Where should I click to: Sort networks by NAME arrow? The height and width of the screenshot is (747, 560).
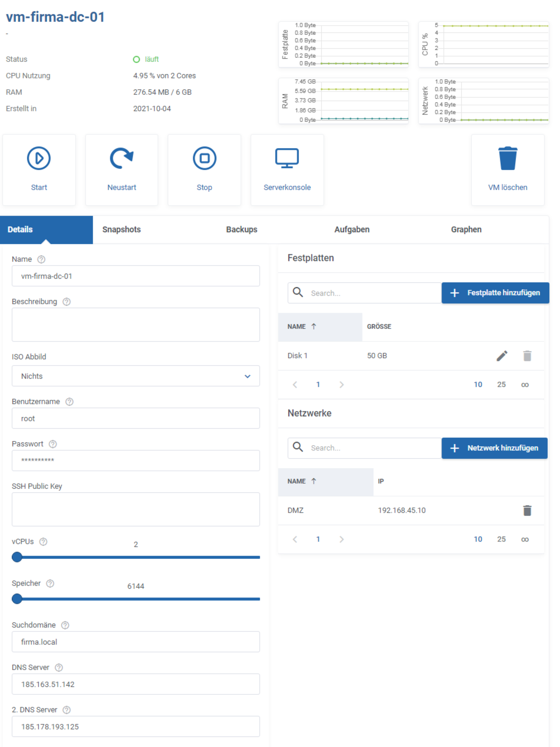[x=314, y=481]
